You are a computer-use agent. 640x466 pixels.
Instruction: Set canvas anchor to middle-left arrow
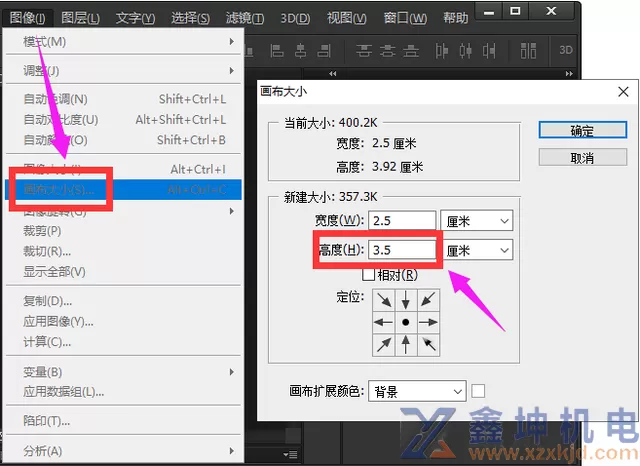(x=384, y=322)
